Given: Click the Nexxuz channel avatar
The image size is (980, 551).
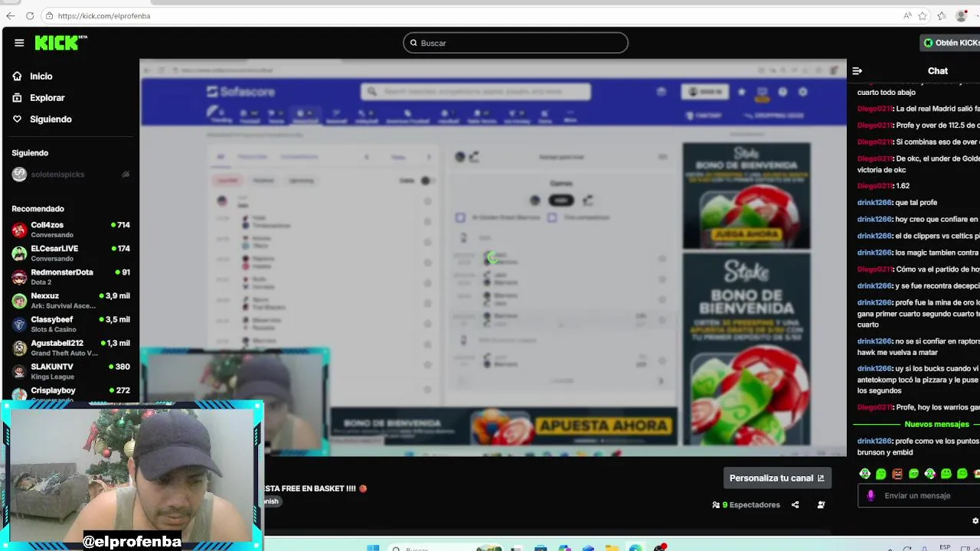Looking at the screenshot, I should pyautogui.click(x=19, y=301).
